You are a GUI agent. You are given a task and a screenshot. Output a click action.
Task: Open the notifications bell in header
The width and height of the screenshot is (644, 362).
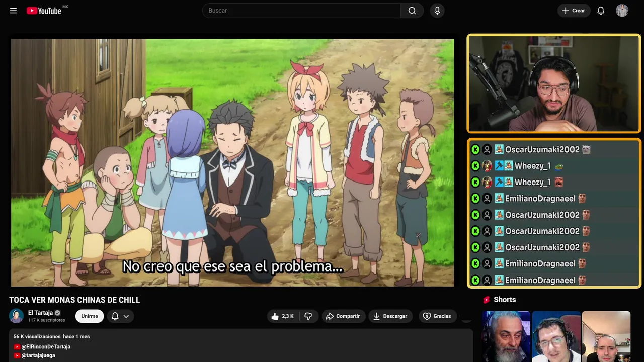(x=601, y=11)
